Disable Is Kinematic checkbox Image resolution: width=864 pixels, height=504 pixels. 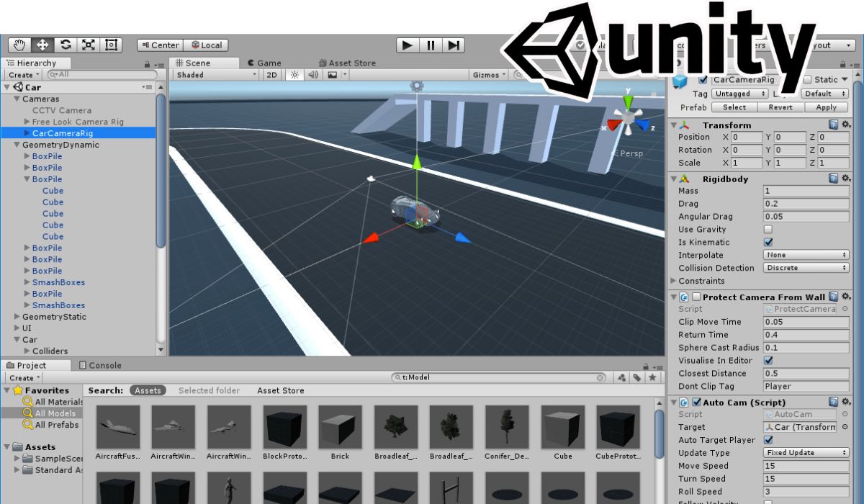pos(768,243)
